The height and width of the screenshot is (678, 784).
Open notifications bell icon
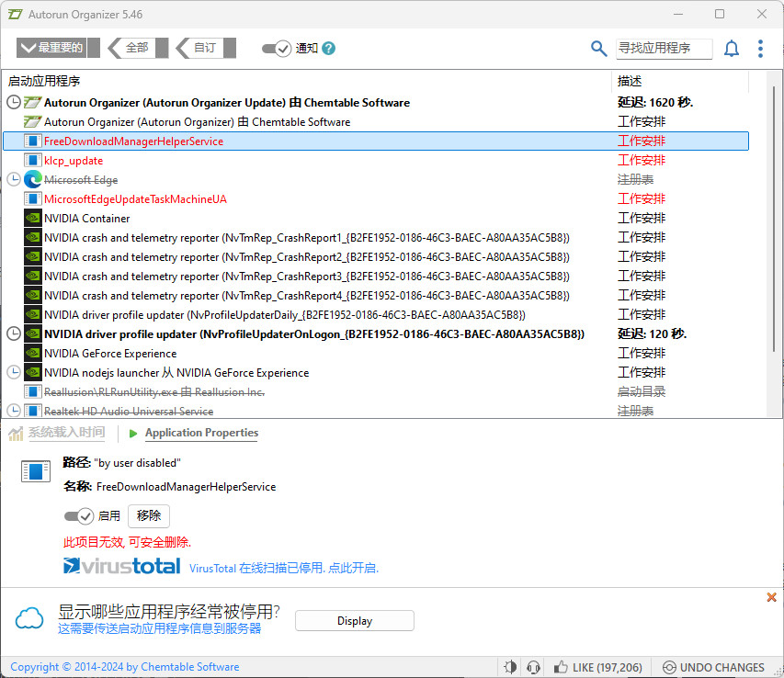(x=732, y=49)
